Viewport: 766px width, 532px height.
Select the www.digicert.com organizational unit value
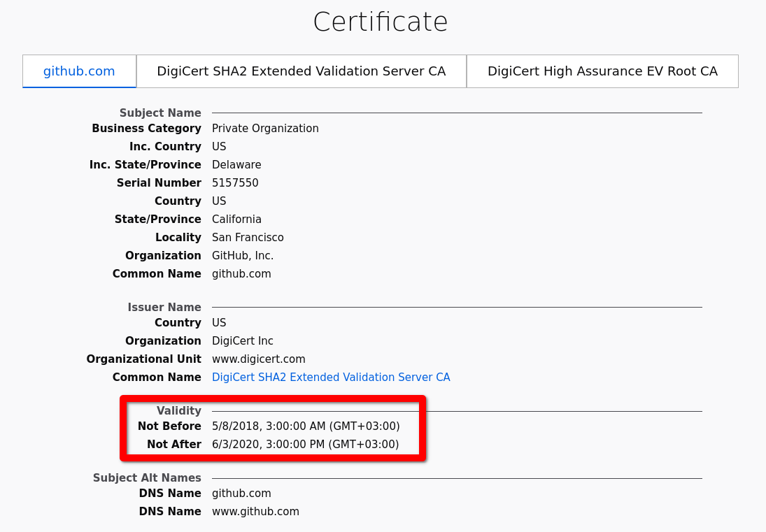pos(258,359)
